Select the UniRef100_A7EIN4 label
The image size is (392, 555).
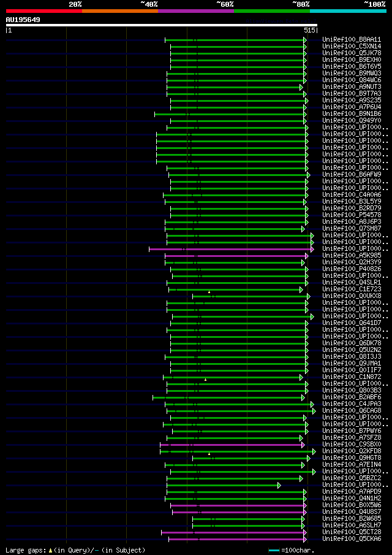tap(352, 465)
